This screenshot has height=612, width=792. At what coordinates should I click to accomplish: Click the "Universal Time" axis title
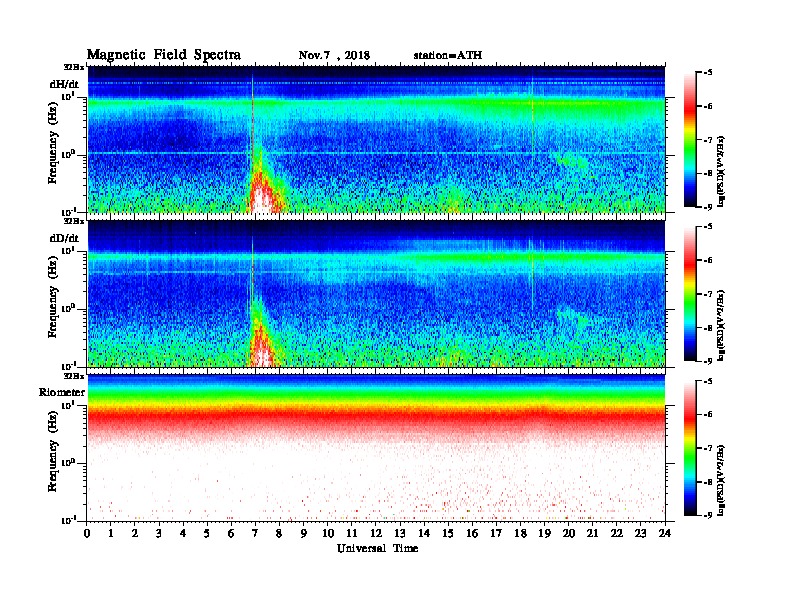pos(377,548)
